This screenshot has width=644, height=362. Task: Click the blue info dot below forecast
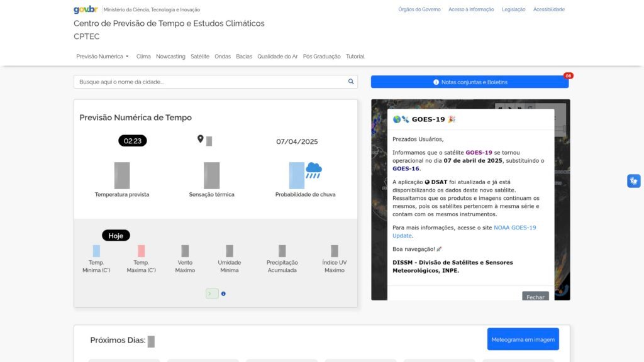pos(223,294)
